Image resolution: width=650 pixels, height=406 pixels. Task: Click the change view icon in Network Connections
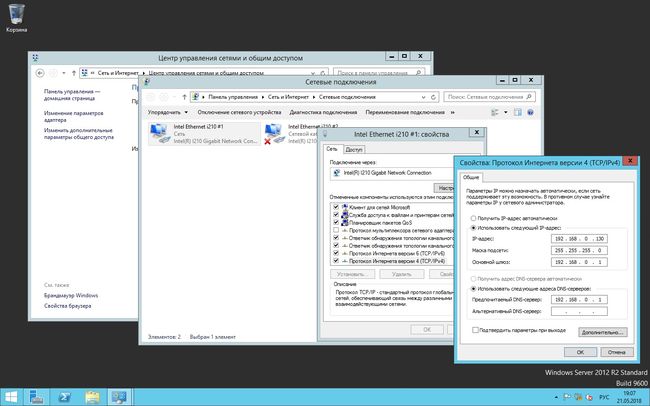495,112
